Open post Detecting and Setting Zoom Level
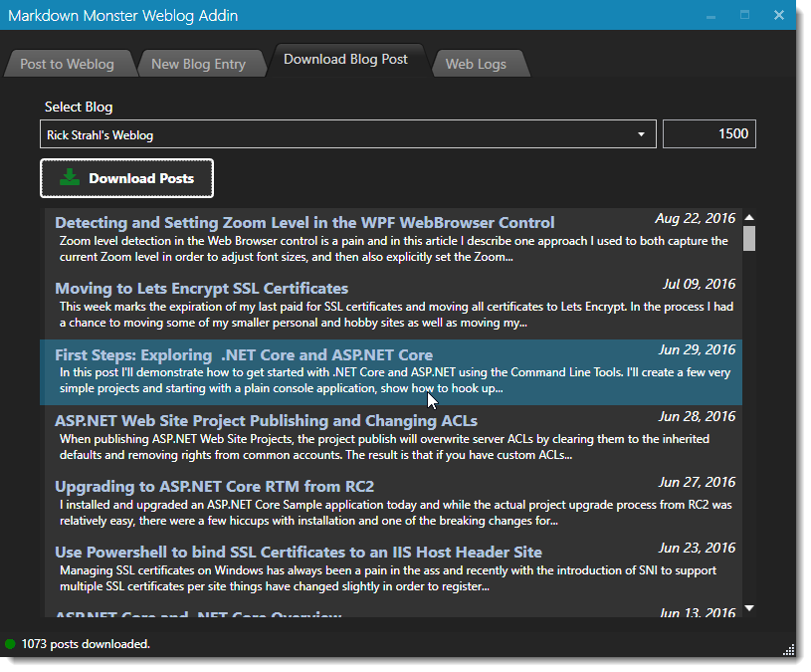This screenshot has width=811, height=672. tap(304, 222)
